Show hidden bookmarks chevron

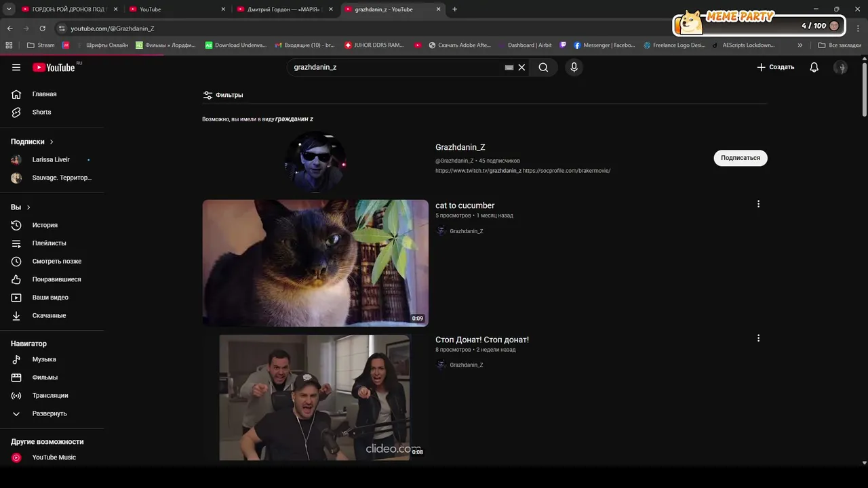pos(800,45)
